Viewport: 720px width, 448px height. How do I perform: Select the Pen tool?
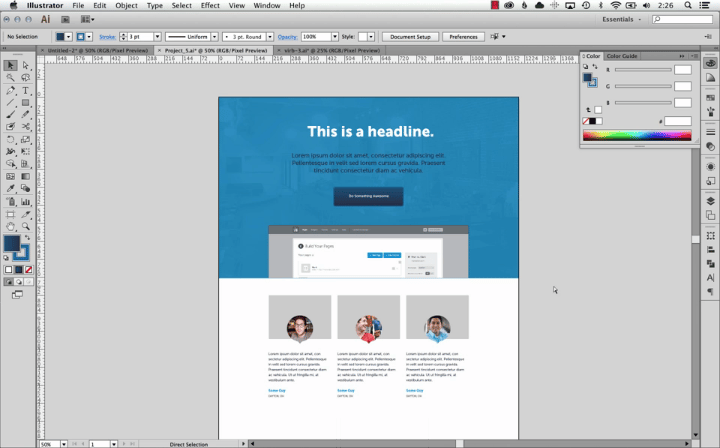[10, 90]
